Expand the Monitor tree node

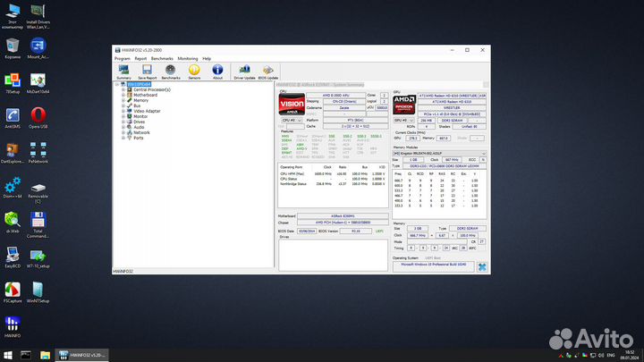(x=123, y=116)
